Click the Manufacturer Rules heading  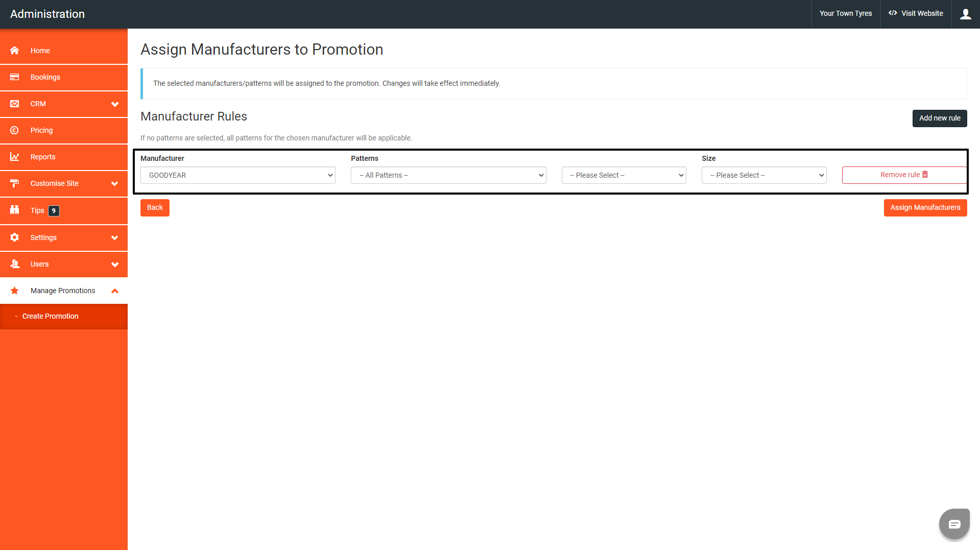point(194,116)
